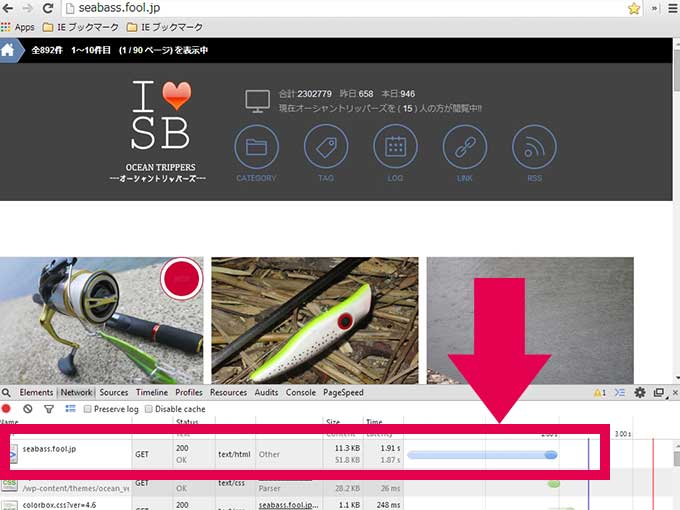The image size is (680, 510).
Task: Click the RSS feed icon
Action: point(533,147)
